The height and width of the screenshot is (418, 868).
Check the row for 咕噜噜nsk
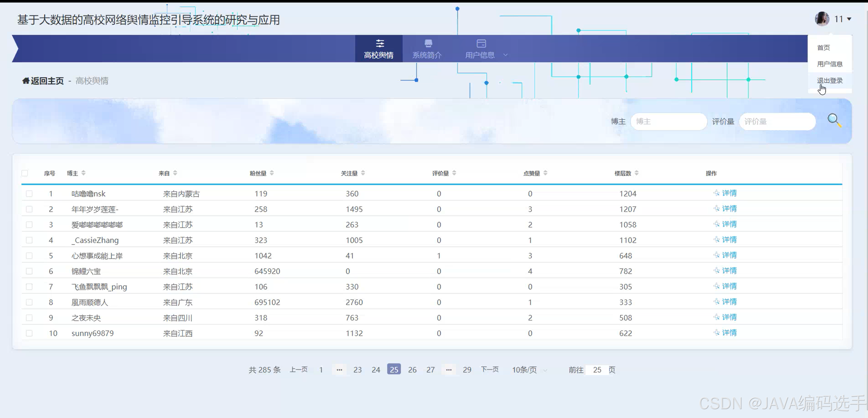pos(29,194)
